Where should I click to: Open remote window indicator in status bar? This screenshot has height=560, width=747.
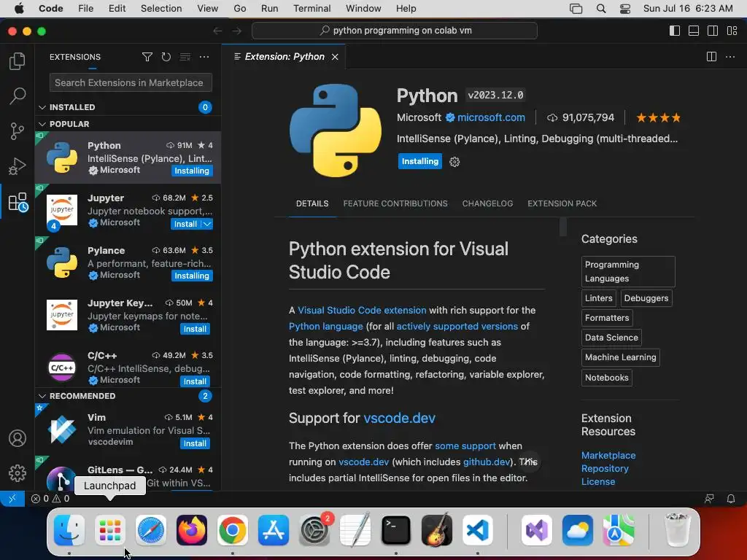(12, 499)
